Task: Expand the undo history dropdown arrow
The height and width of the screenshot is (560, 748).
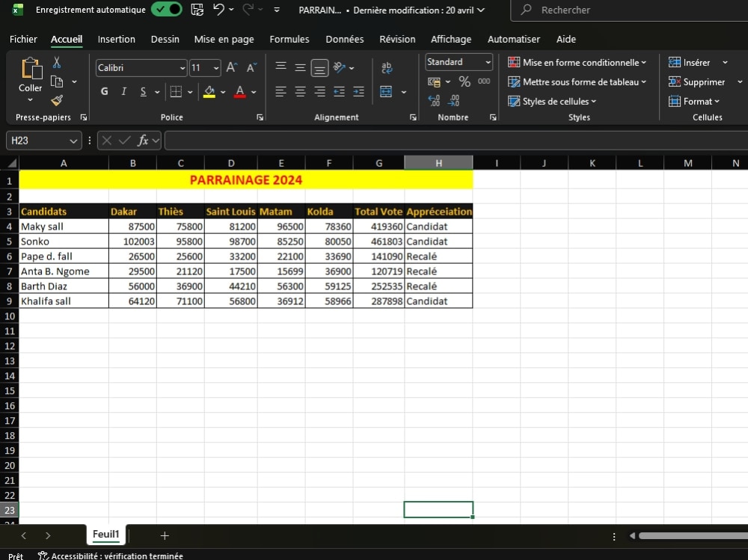Action: [231, 10]
